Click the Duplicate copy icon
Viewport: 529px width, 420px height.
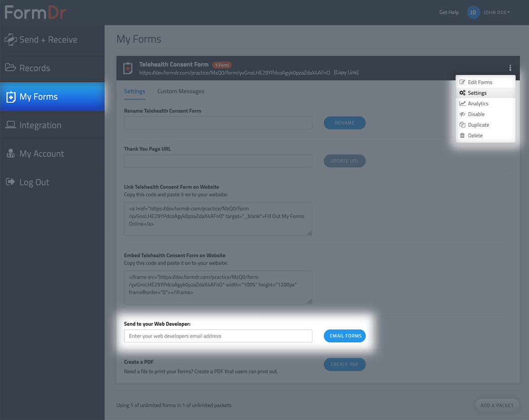[x=462, y=125]
